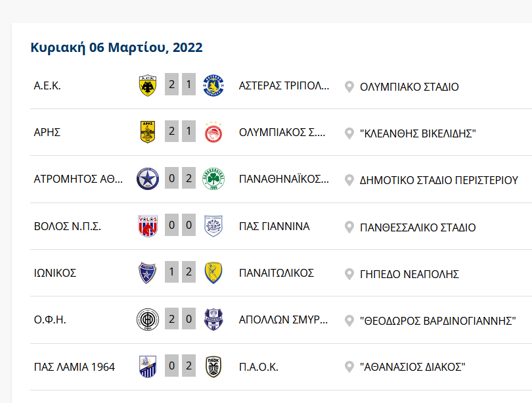This screenshot has width=532, height=403.
Task: Click the Olympiacos team crest
Action: click(213, 133)
